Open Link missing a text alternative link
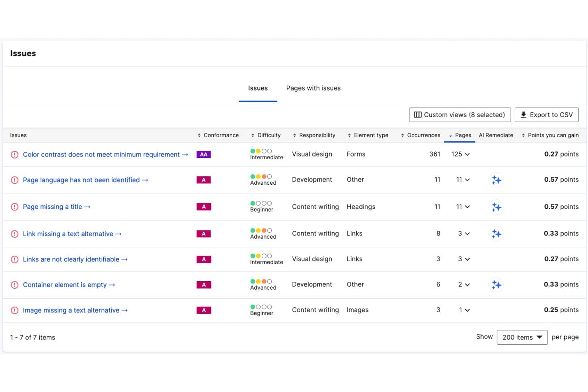Image resolution: width=588 pixels, height=392 pixels. point(72,234)
